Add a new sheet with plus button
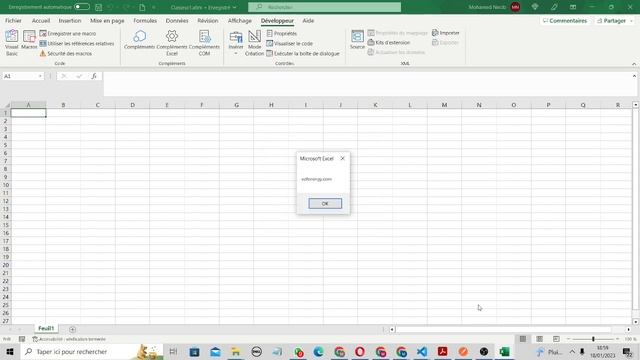Image resolution: width=640 pixels, height=360 pixels. pyautogui.click(x=72, y=329)
